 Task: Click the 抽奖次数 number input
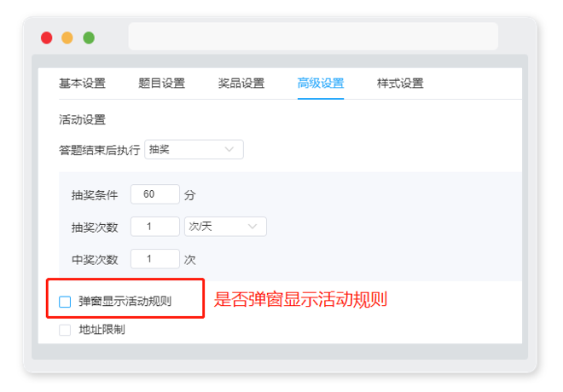click(155, 227)
